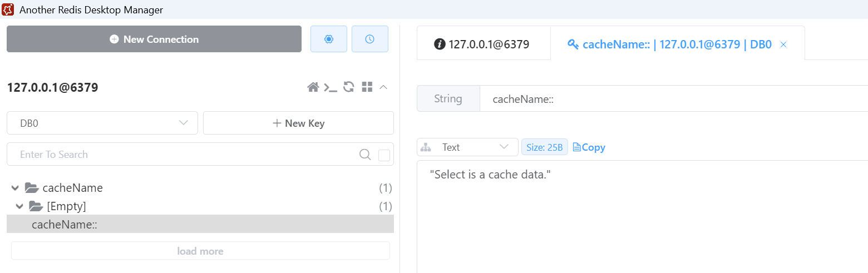Click the key name field cacheName::

coord(674,99)
